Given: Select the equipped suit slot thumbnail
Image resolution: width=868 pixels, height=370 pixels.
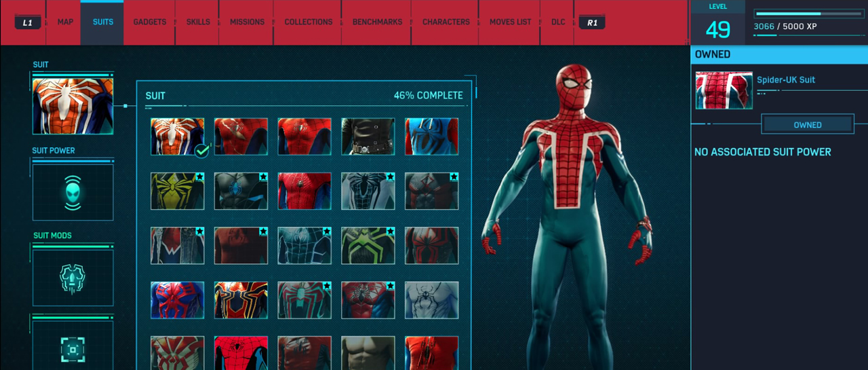Looking at the screenshot, I should [x=73, y=105].
